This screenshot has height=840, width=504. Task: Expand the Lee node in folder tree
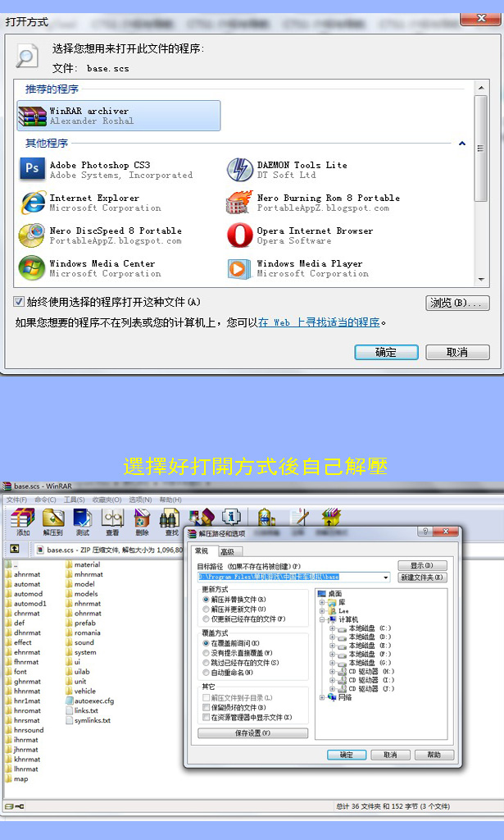tap(322, 611)
